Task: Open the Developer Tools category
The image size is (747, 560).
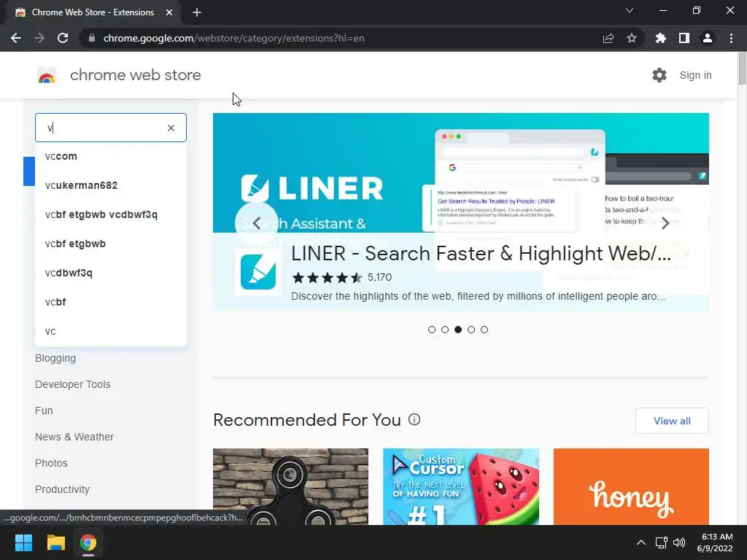Action: 72,384
